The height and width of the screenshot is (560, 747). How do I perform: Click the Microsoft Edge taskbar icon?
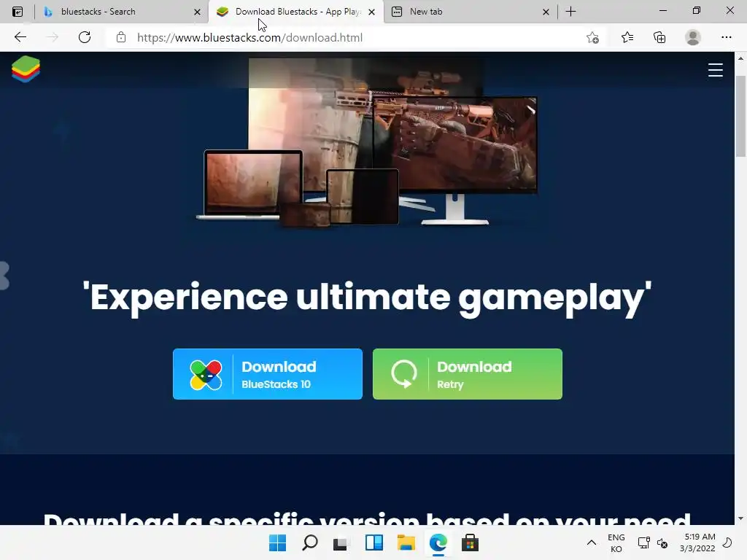(x=438, y=542)
